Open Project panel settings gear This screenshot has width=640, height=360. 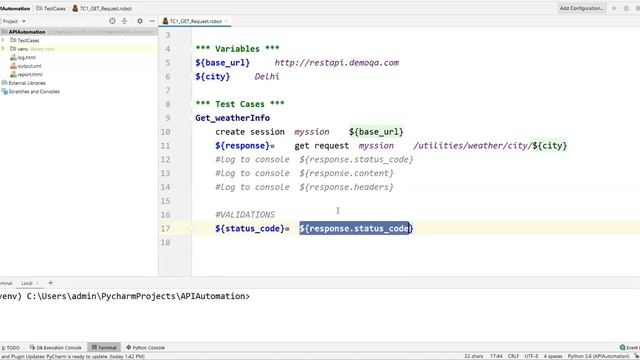click(140, 21)
